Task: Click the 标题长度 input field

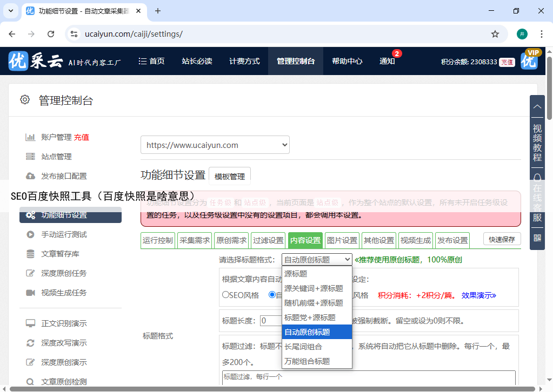Action: coord(271,321)
